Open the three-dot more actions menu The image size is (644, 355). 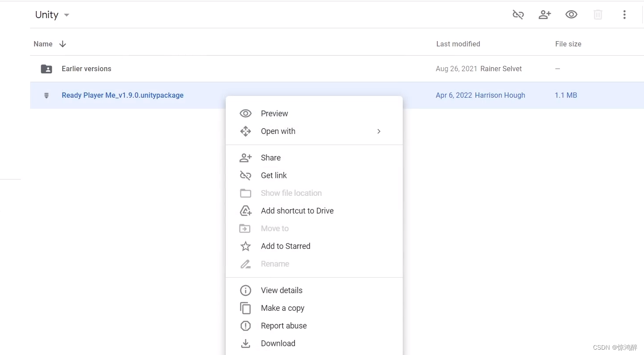point(625,15)
